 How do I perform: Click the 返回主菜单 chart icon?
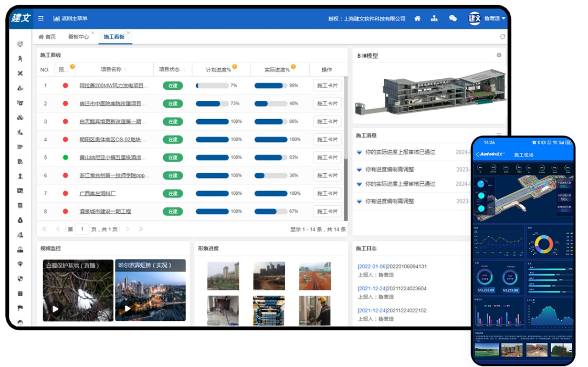(56, 18)
